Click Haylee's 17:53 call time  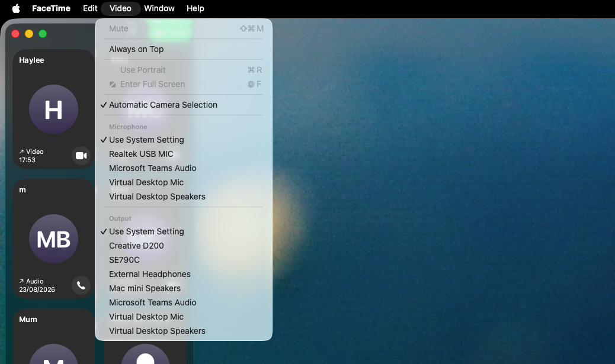point(27,160)
